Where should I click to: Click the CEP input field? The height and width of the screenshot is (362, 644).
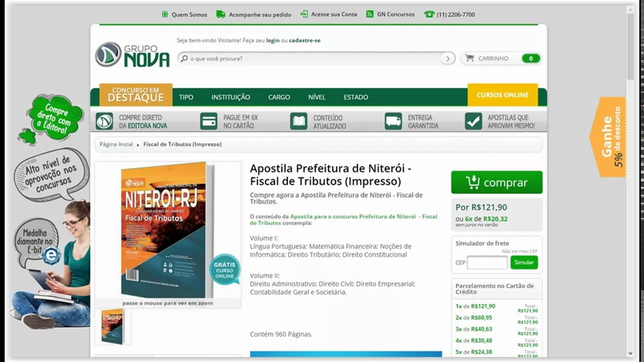point(487,263)
